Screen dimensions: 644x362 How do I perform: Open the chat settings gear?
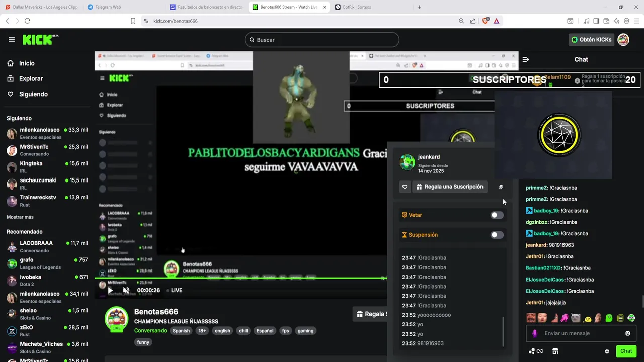tap(607, 351)
